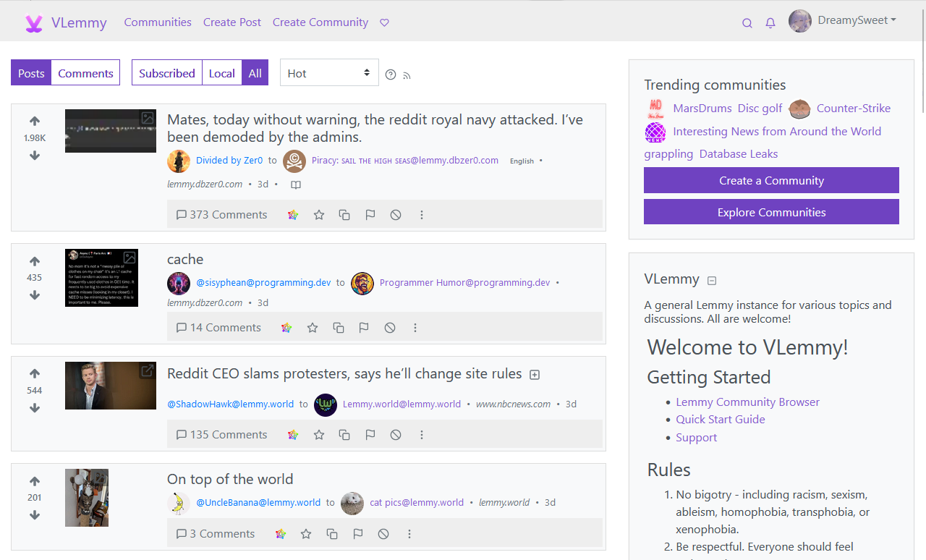Open the Create Post nav item
Viewport: 926px width, 560px height.
point(232,22)
